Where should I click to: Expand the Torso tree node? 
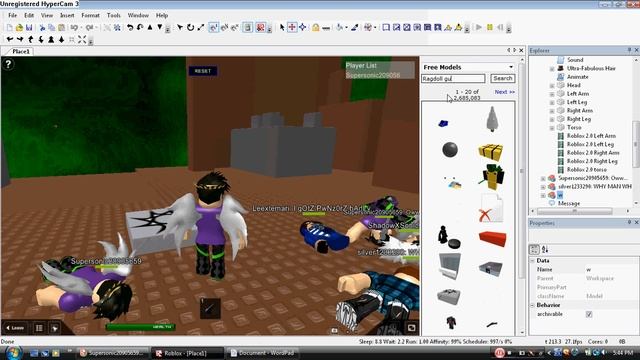551,128
